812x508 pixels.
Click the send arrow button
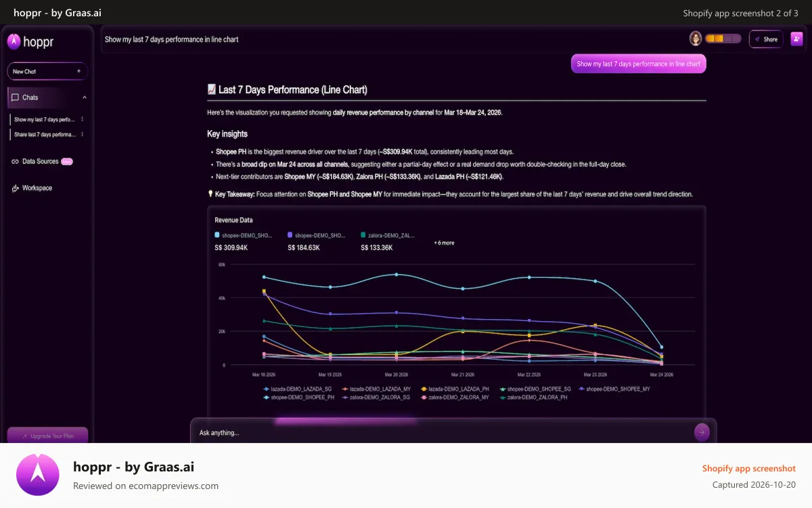click(702, 432)
